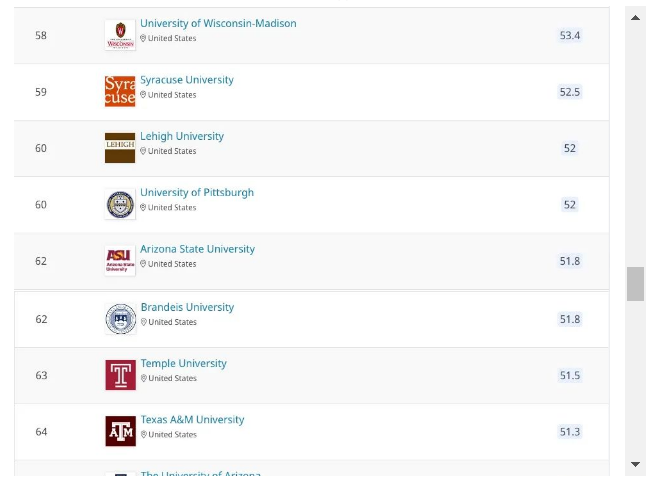Image resolution: width=657 pixels, height=491 pixels.
Task: Open the University of Wisconsin-Madison link
Action: coord(218,23)
